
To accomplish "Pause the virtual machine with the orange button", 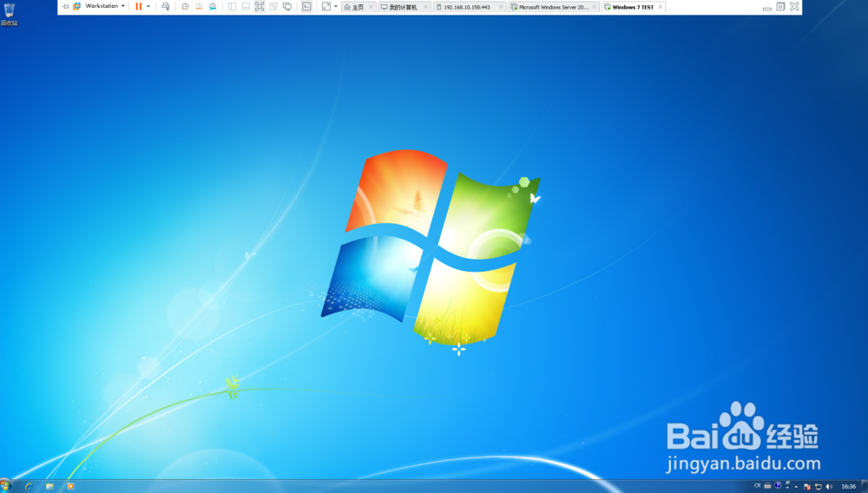I will [138, 7].
